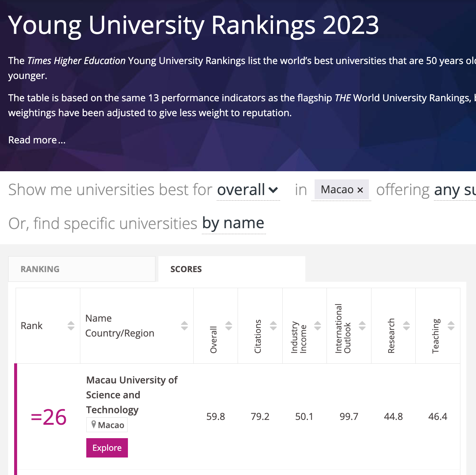
Task: Switch to the RANKING tab
Action: pos(82,269)
